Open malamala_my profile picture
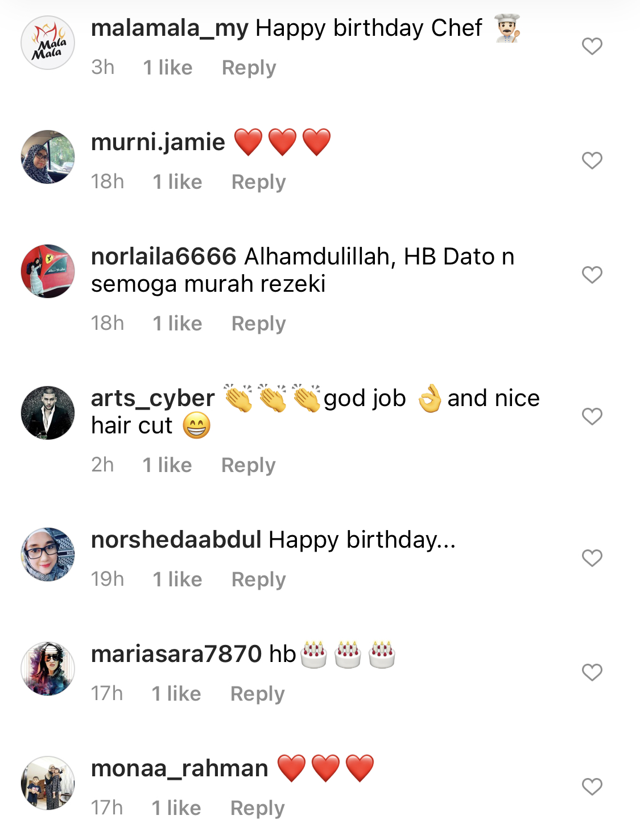 pyautogui.click(x=48, y=43)
